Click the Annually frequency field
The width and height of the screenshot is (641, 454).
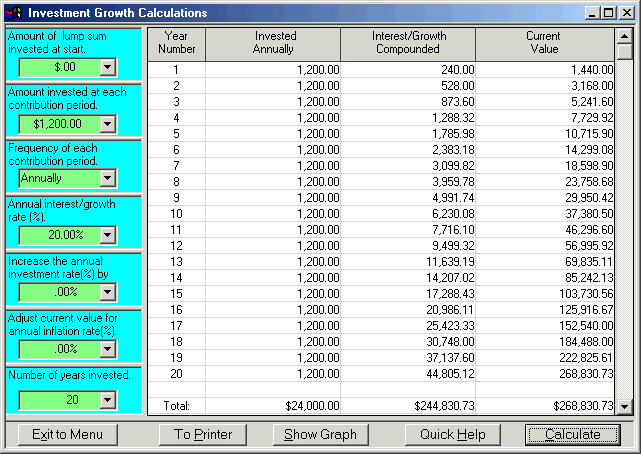[60, 178]
